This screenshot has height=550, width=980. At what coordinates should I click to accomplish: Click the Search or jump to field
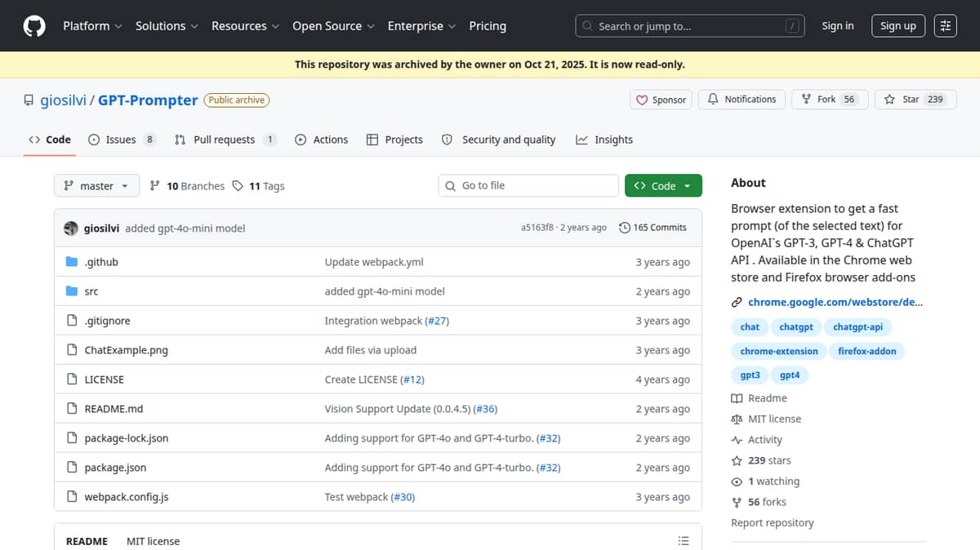click(689, 26)
